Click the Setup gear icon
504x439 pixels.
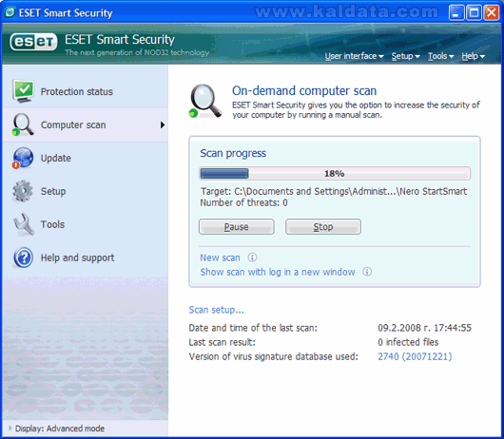pos(23,191)
